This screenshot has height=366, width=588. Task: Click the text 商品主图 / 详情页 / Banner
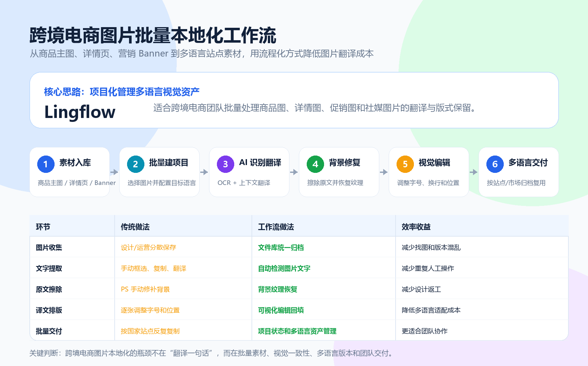click(x=77, y=183)
